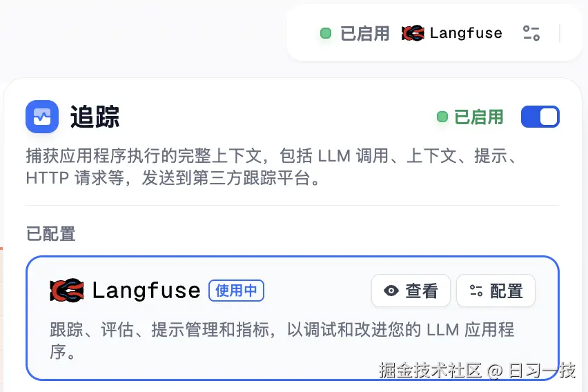This screenshot has height=392, width=588.
Task: Click the Langfuse name in card
Action: click(146, 291)
